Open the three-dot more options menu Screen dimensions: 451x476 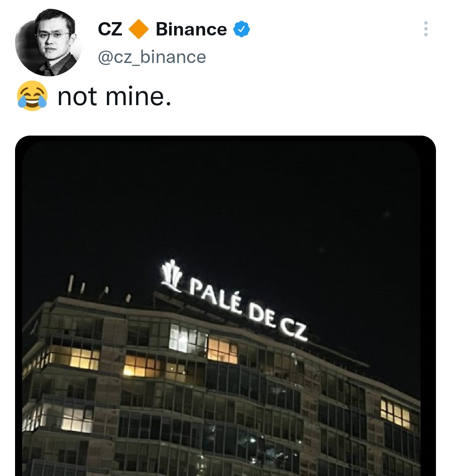click(426, 29)
